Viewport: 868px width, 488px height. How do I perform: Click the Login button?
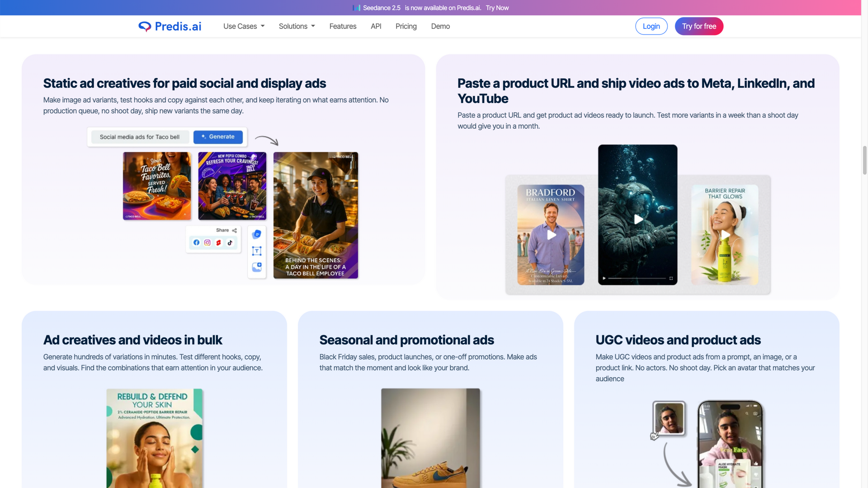coord(651,26)
